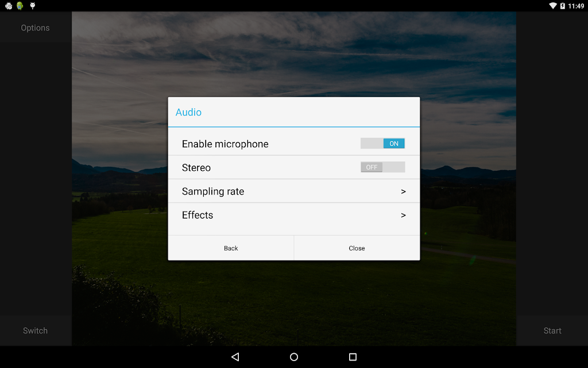The image size is (588, 368).
Task: Tap the Android back navigation triangle
Action: point(235,356)
